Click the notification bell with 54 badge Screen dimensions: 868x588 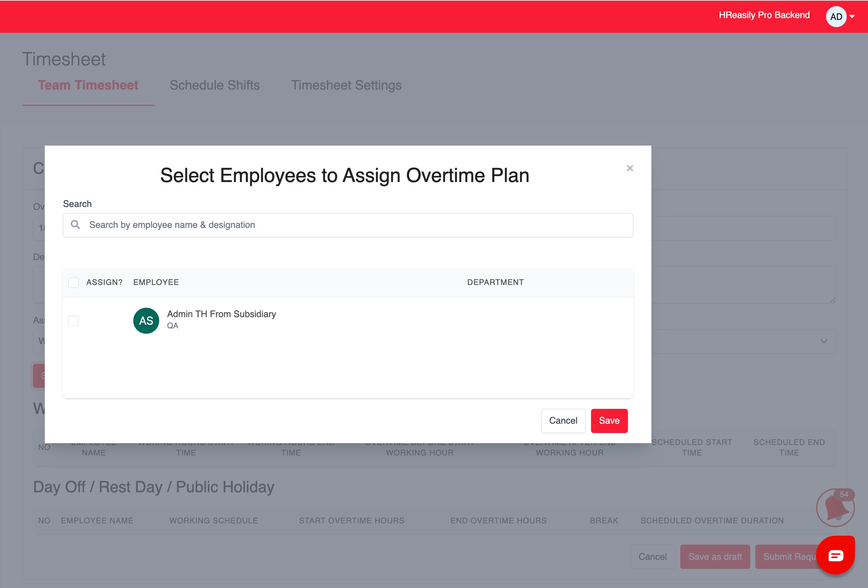(835, 508)
